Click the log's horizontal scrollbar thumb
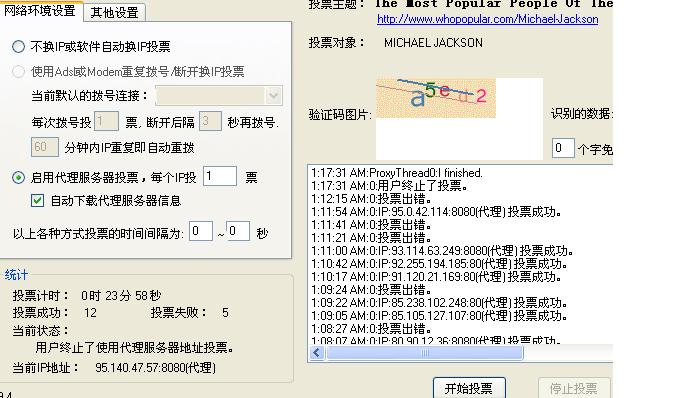Image resolution: width=683 pixels, height=398 pixels. coord(425,353)
